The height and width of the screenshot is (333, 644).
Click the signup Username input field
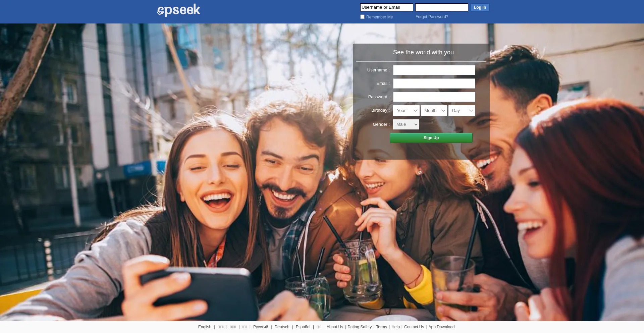pos(434,70)
